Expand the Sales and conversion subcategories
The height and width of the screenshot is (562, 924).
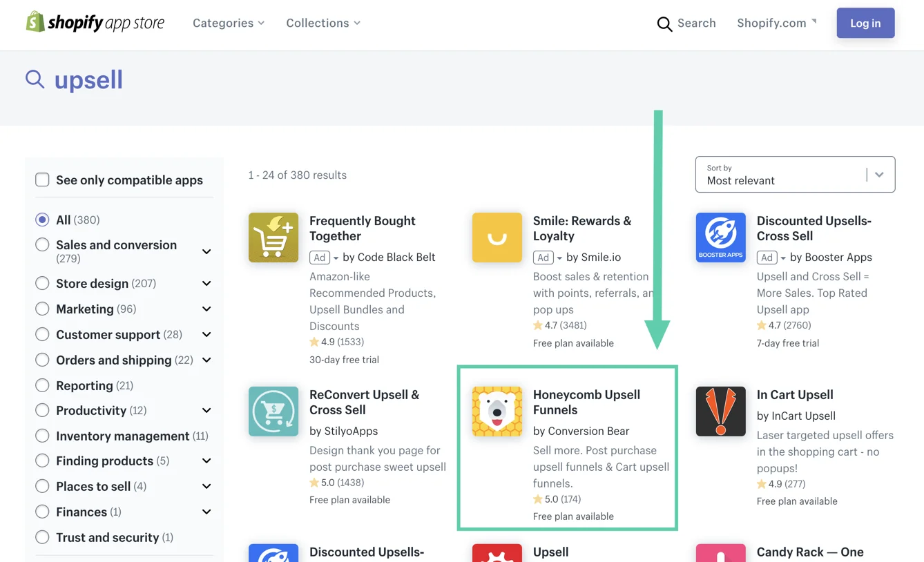point(206,251)
